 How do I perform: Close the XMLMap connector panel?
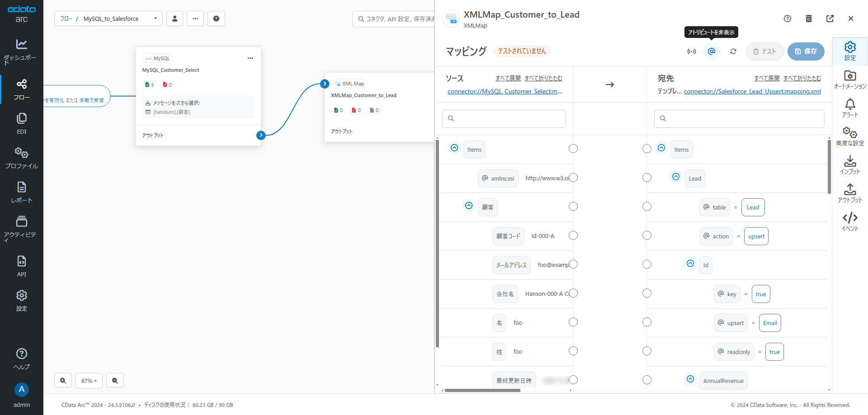[851, 19]
